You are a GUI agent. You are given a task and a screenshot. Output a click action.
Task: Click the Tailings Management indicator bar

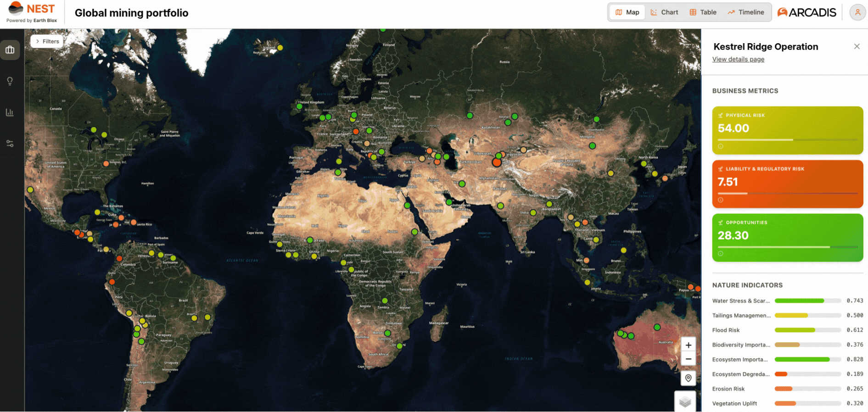coord(808,316)
